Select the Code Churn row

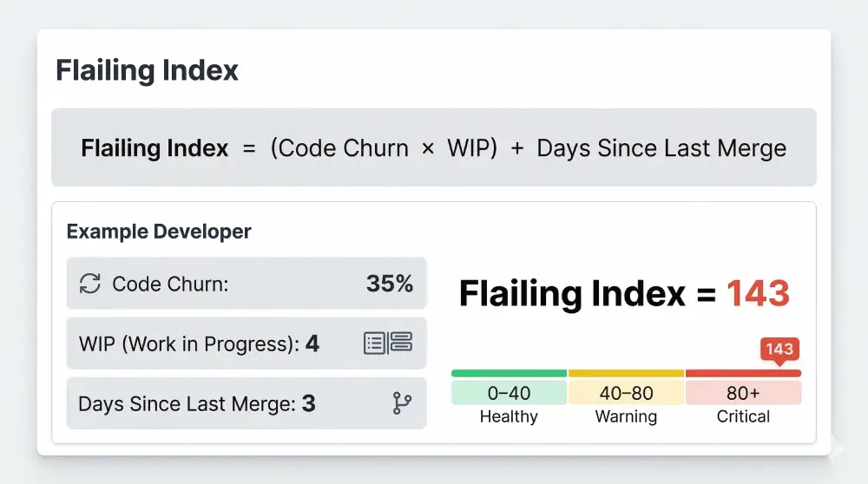[x=247, y=284]
